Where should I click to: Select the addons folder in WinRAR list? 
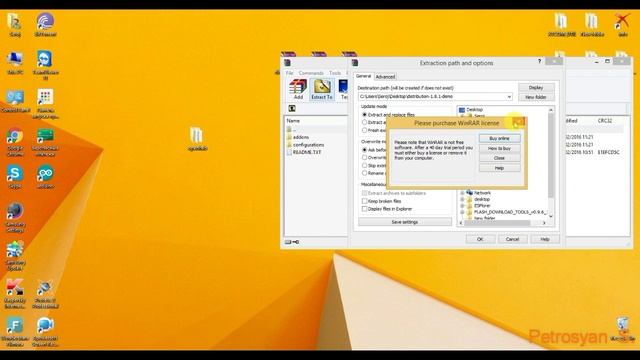(300, 137)
